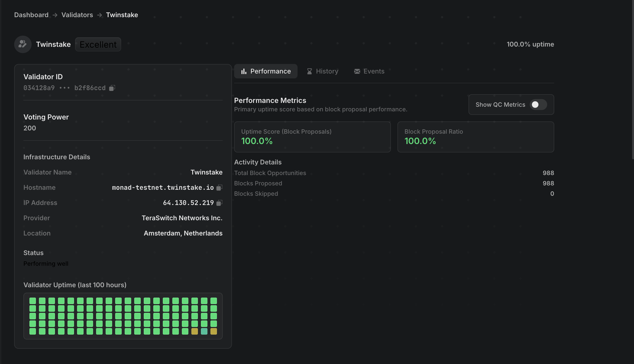This screenshot has height=364, width=634.
Task: Click the Uptime Score (Block Proposals) card
Action: [x=313, y=137]
